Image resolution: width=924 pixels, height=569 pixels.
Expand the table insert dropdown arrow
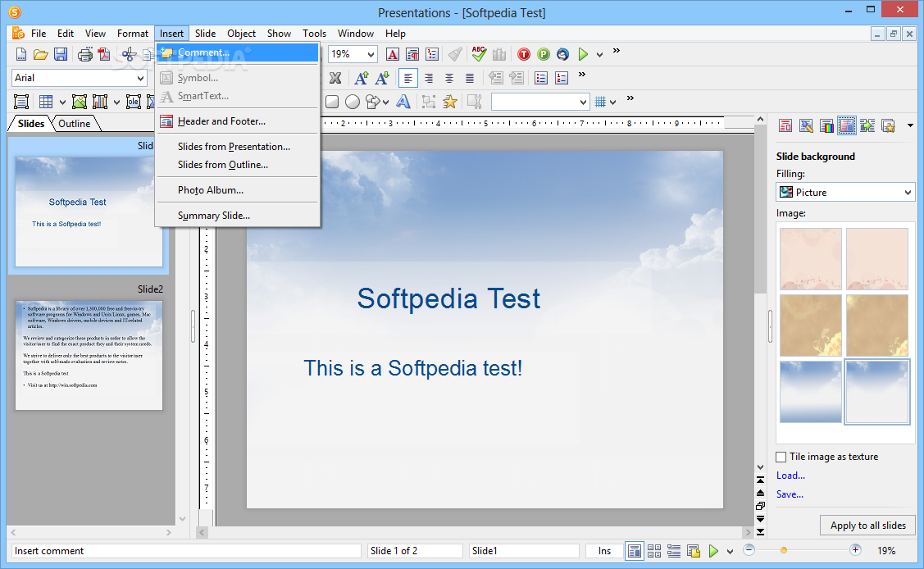point(62,102)
